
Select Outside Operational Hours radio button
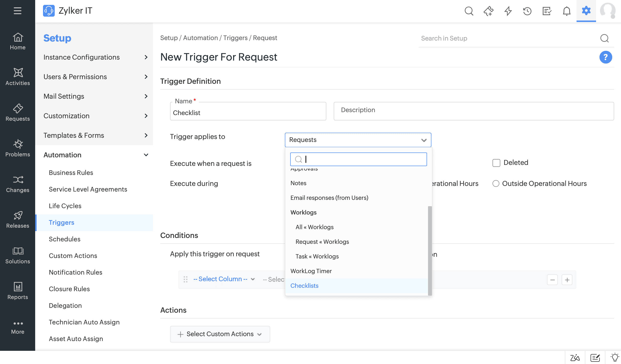coord(496,184)
